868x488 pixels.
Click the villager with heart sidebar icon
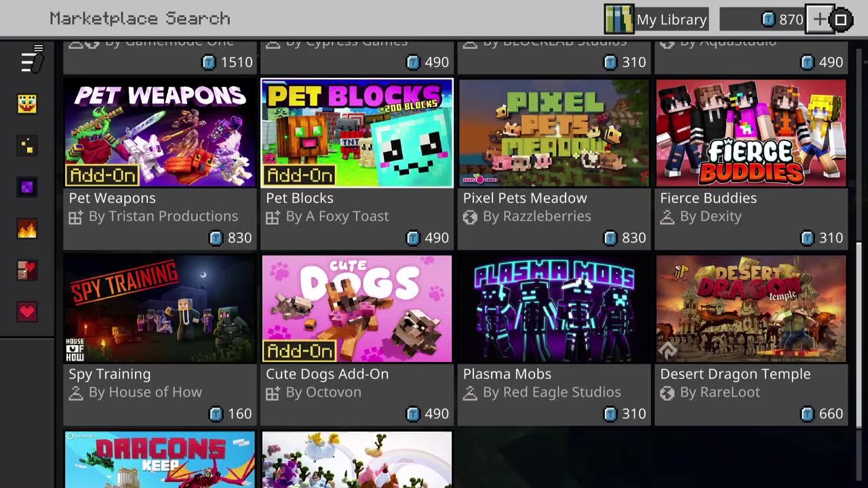[x=27, y=270]
